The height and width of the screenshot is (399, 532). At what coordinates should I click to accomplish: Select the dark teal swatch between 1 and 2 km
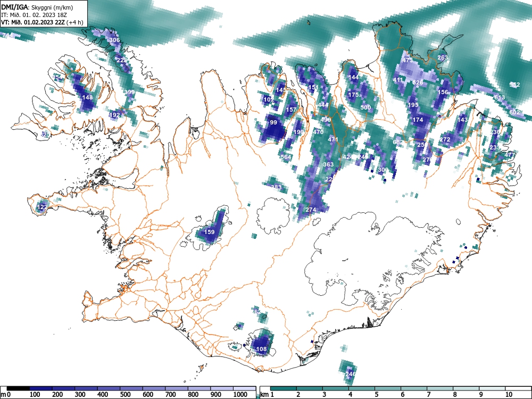(284, 388)
